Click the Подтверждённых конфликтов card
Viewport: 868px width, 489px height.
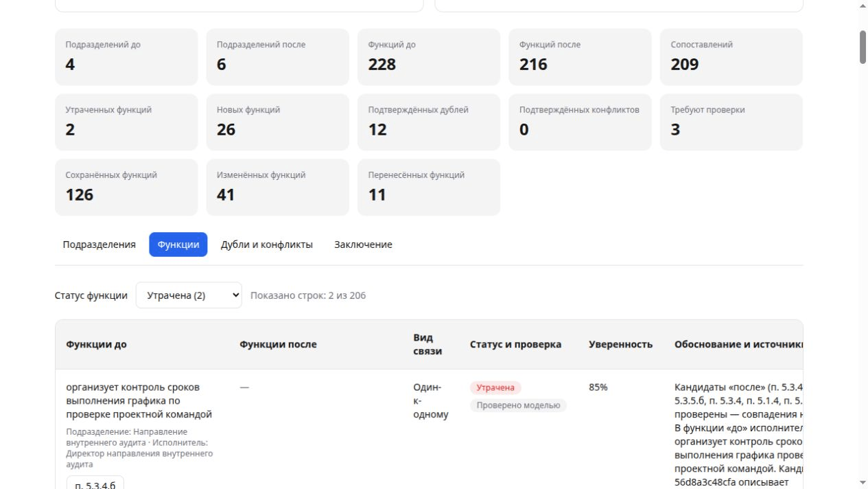click(x=580, y=122)
